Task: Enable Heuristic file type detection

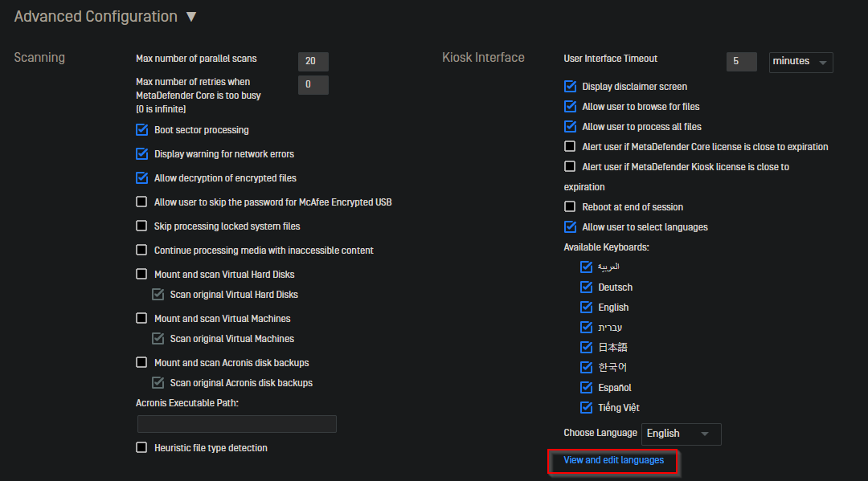Action: tap(141, 447)
